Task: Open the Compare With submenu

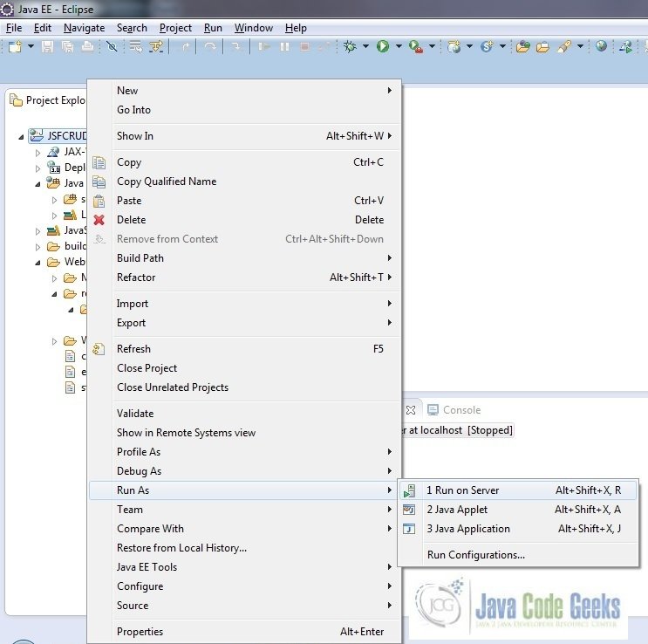Action: coord(245,529)
